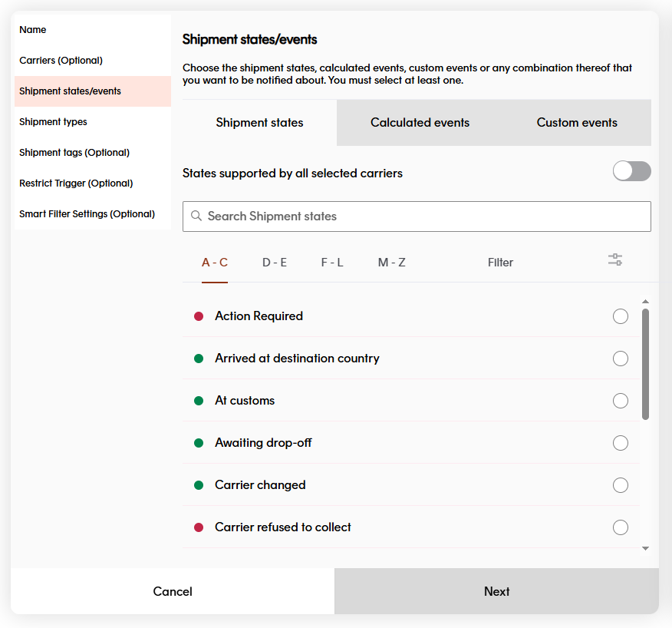The width and height of the screenshot is (672, 628).
Task: Select the Action Required radio button
Action: pos(621,316)
